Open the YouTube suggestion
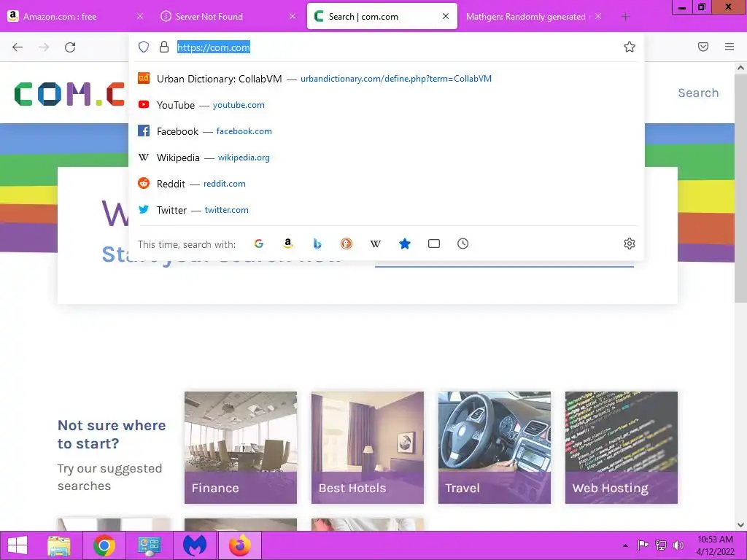The height and width of the screenshot is (560, 747). coord(386,105)
